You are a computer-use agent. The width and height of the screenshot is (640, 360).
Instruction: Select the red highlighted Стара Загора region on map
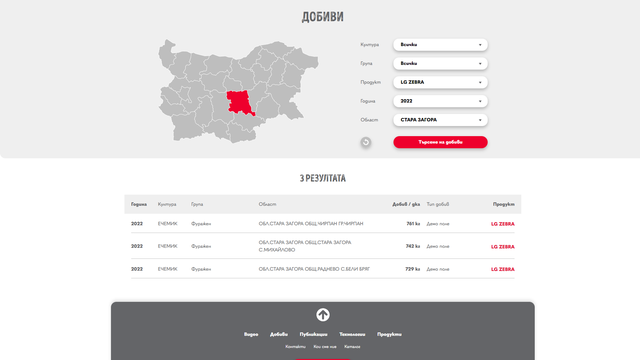(x=239, y=102)
